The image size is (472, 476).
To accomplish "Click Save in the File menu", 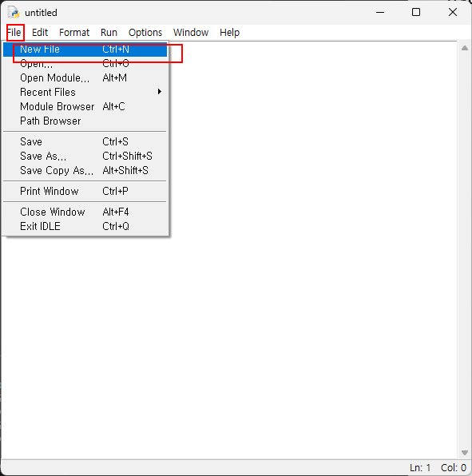I will pos(85,142).
